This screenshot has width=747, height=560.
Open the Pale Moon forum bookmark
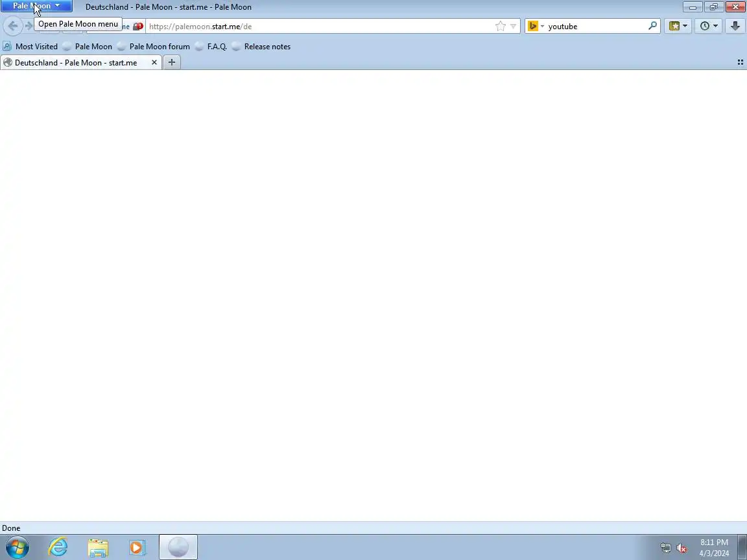coord(153,46)
